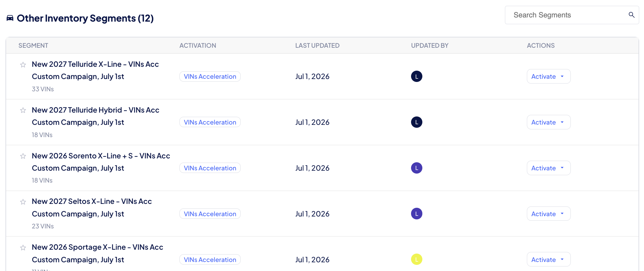The height and width of the screenshot is (271, 644).
Task: Open the Activate dropdown for Telluride X-Line
Action: [x=548, y=76]
